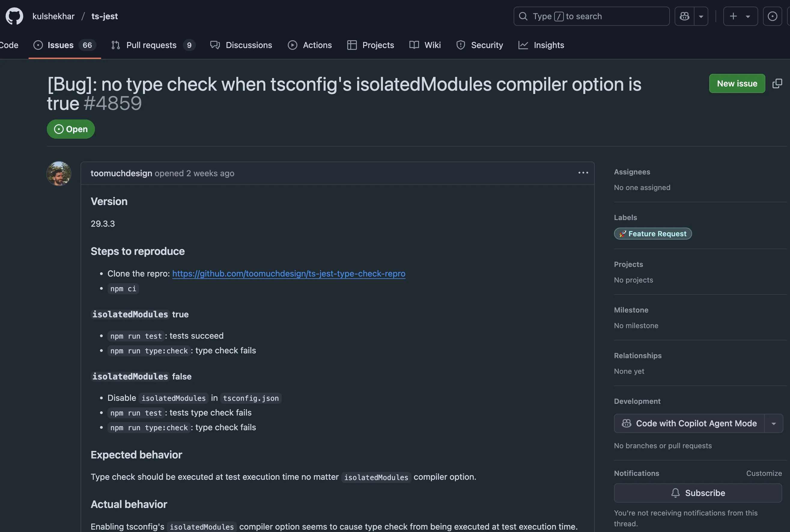
Task: Click the Feature Request label
Action: click(652, 234)
